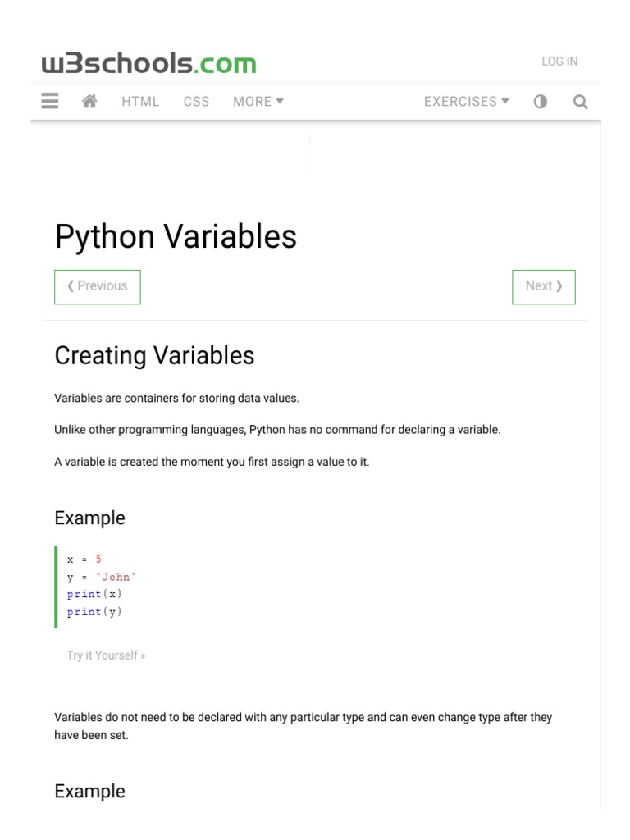Click the Creating Variables heading
Viewport: 630px width, 840px height.
pos(154,356)
